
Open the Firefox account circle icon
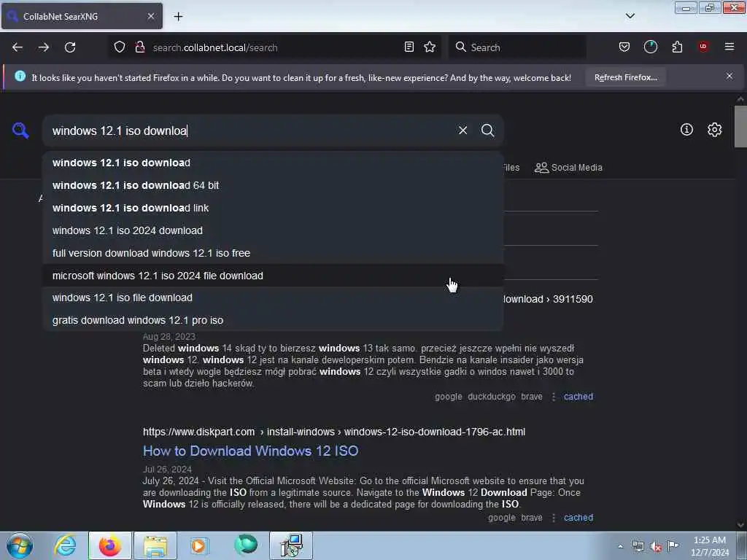[x=650, y=47]
